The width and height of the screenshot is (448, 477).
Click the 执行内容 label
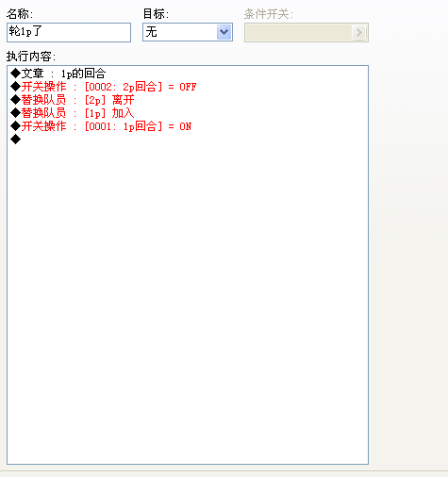click(x=31, y=57)
